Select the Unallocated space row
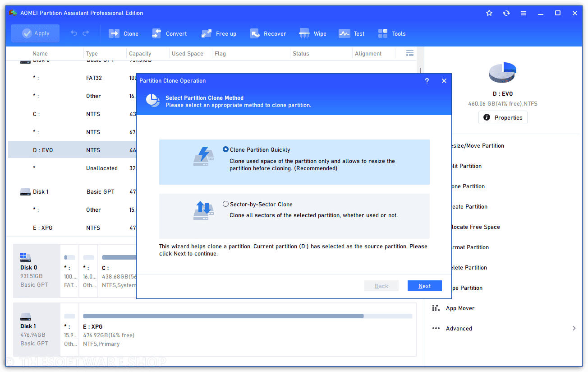This screenshot has height=372, width=588. click(x=72, y=168)
